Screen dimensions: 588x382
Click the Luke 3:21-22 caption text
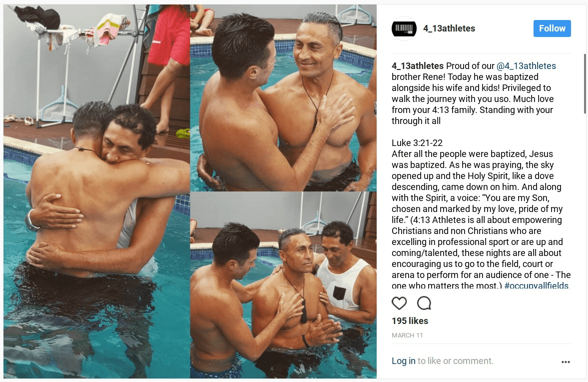pyautogui.click(x=417, y=142)
